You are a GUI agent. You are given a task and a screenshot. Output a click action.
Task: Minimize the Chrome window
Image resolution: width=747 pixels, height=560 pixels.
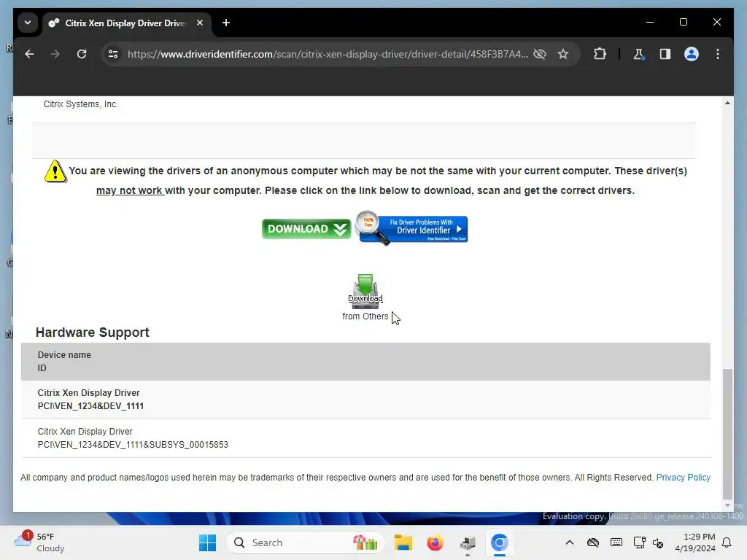tap(650, 23)
